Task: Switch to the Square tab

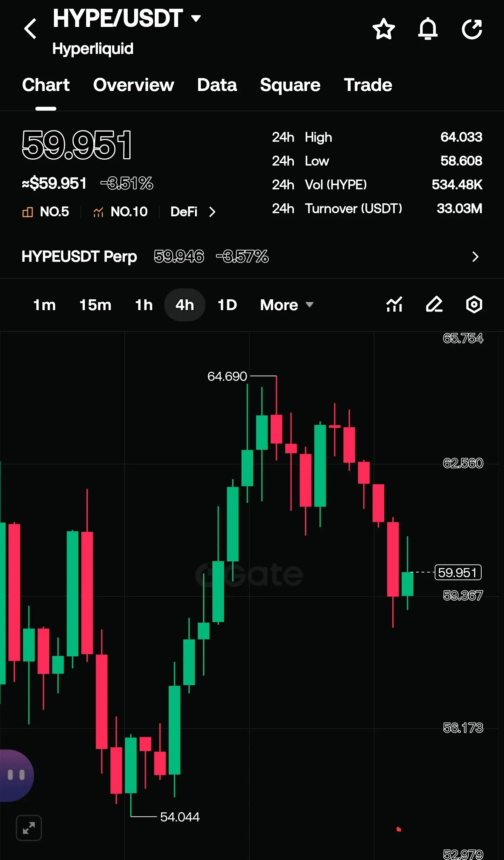Action: pyautogui.click(x=290, y=85)
